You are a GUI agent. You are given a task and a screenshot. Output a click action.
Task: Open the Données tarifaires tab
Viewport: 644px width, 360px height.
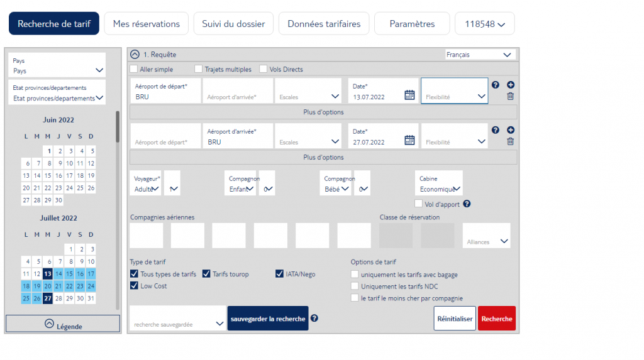(324, 24)
